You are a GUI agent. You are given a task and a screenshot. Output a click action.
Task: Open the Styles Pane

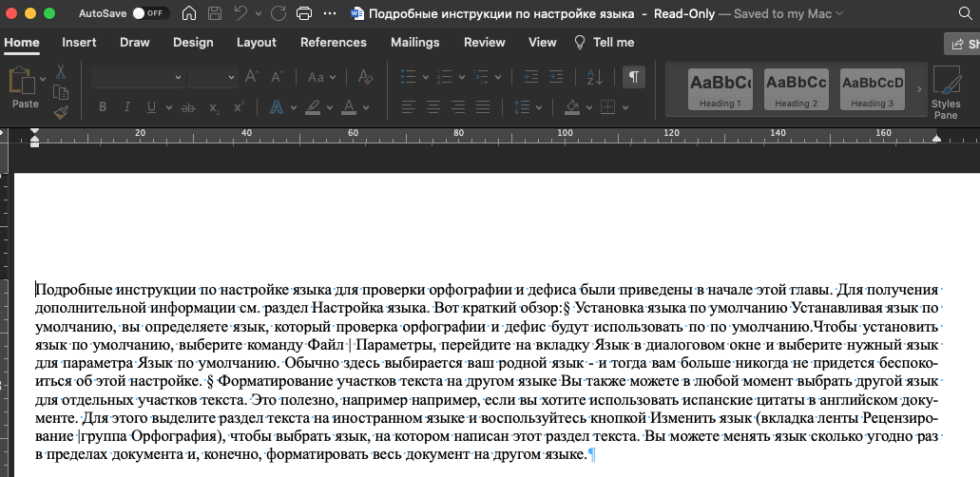945,90
